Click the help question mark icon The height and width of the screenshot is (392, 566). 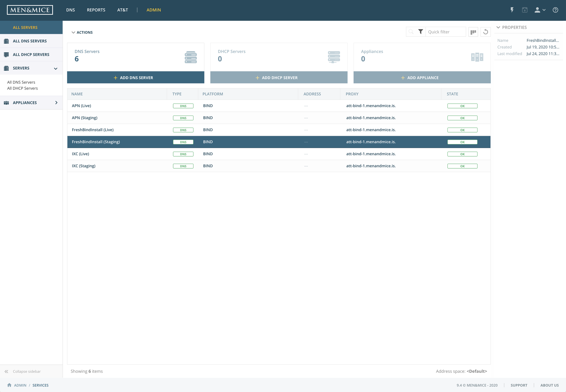tap(555, 10)
